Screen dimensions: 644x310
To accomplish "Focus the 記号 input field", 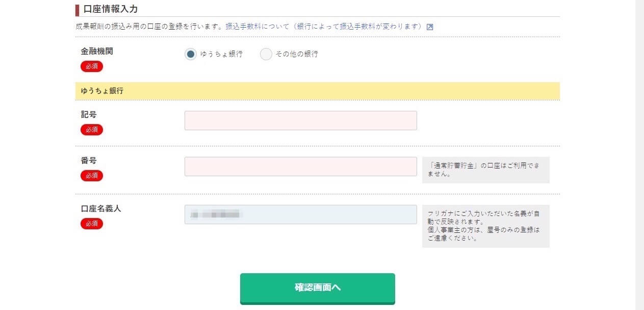I will (x=301, y=121).
